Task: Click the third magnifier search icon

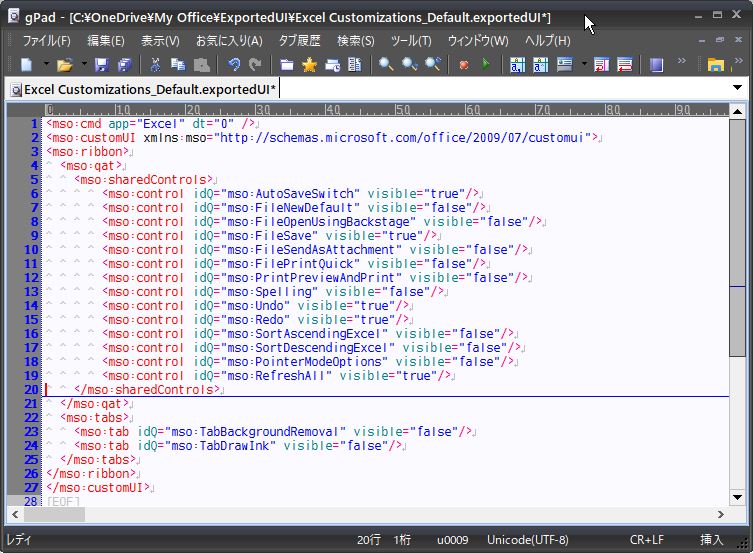Action: click(x=433, y=64)
